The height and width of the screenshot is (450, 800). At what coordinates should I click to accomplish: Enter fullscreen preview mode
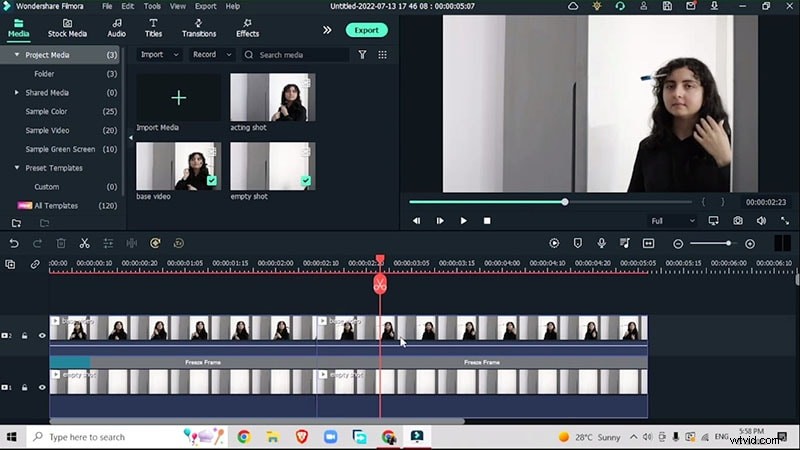click(x=785, y=220)
